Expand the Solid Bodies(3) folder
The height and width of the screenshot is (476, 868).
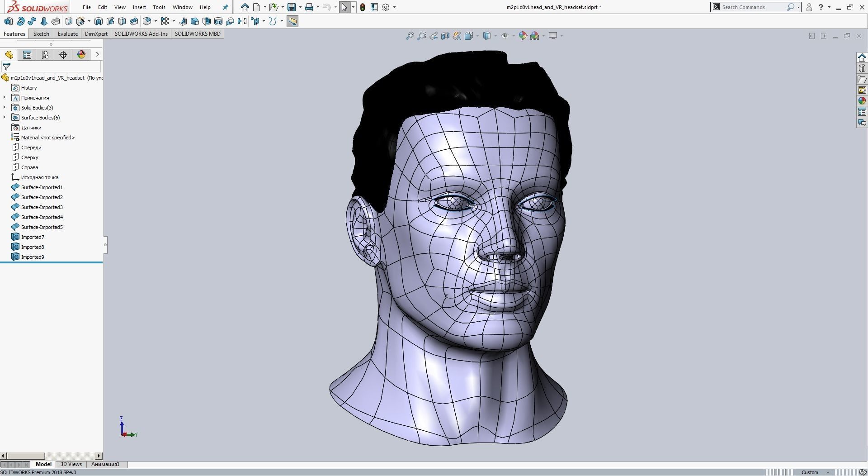pos(5,108)
